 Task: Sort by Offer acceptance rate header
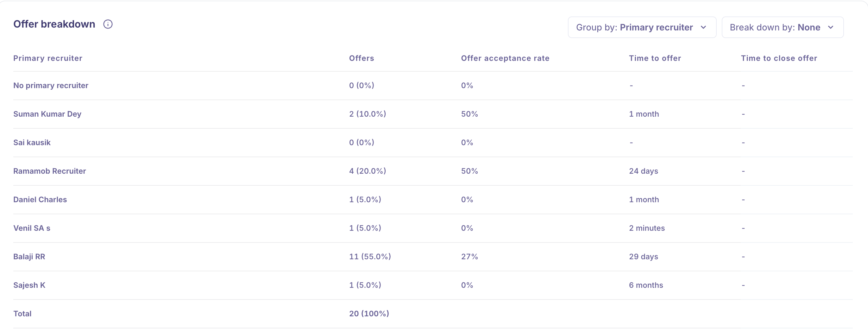pyautogui.click(x=505, y=58)
